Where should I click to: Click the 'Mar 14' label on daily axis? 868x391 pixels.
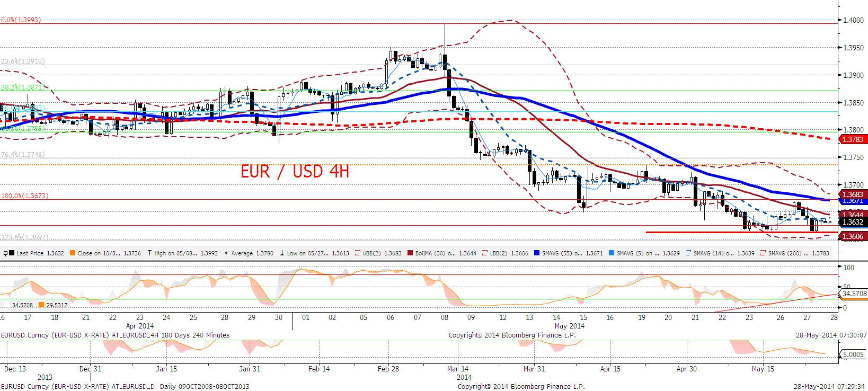tap(458, 368)
